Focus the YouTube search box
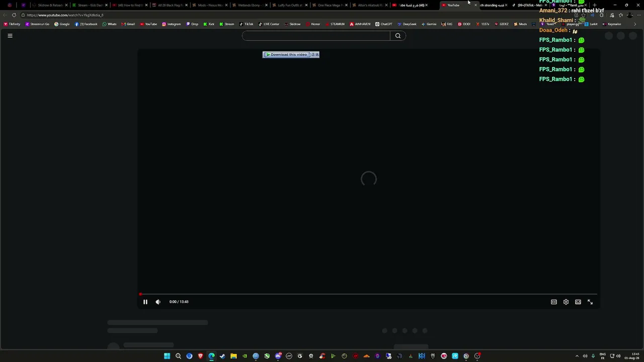The height and width of the screenshot is (362, 644). [316, 36]
